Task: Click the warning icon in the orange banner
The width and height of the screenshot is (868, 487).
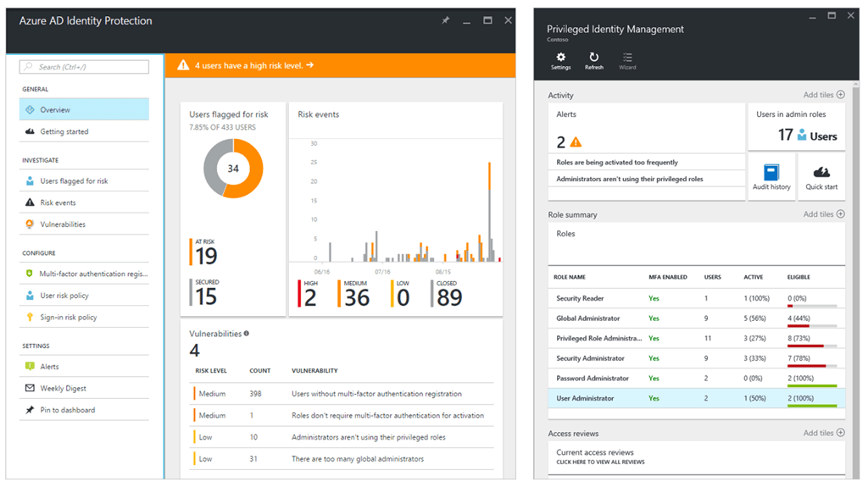Action: (183, 65)
